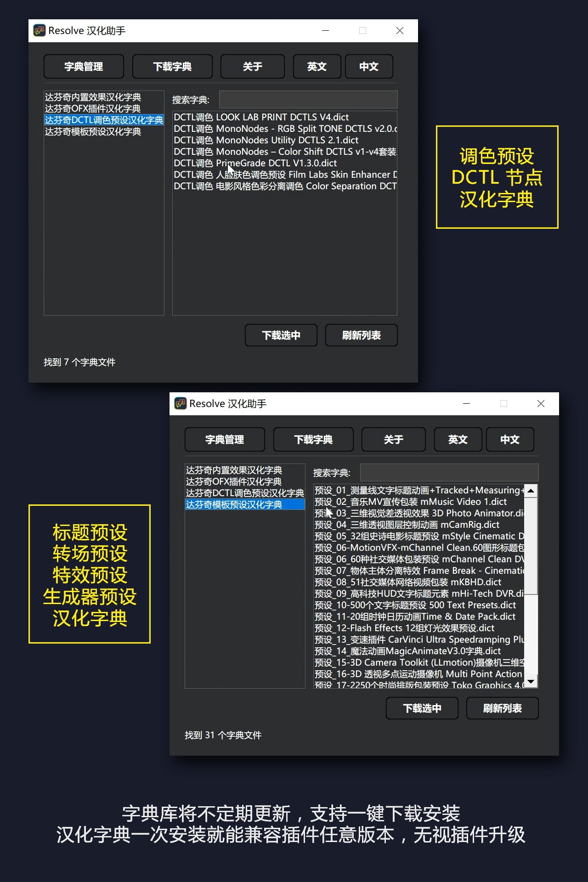Screen dimensions: 588x882
Task: Click the app icon in DCTL-list window title bar
Action: click(40, 30)
